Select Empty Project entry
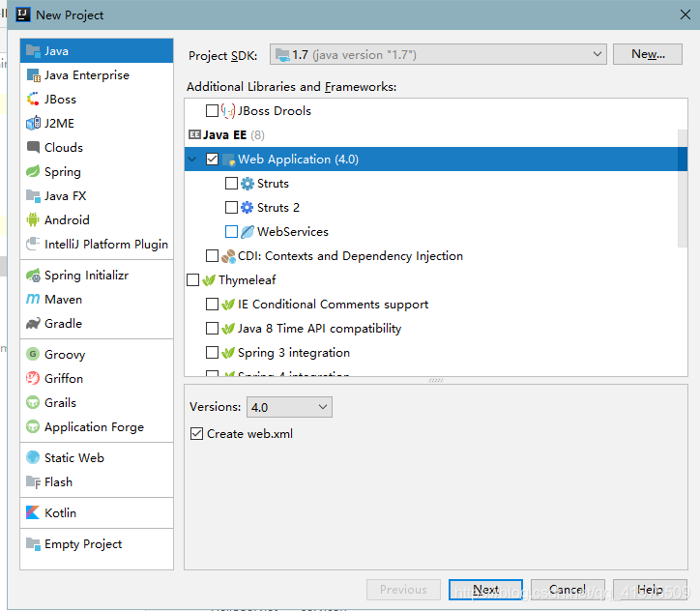The image size is (700, 611). (x=97, y=543)
